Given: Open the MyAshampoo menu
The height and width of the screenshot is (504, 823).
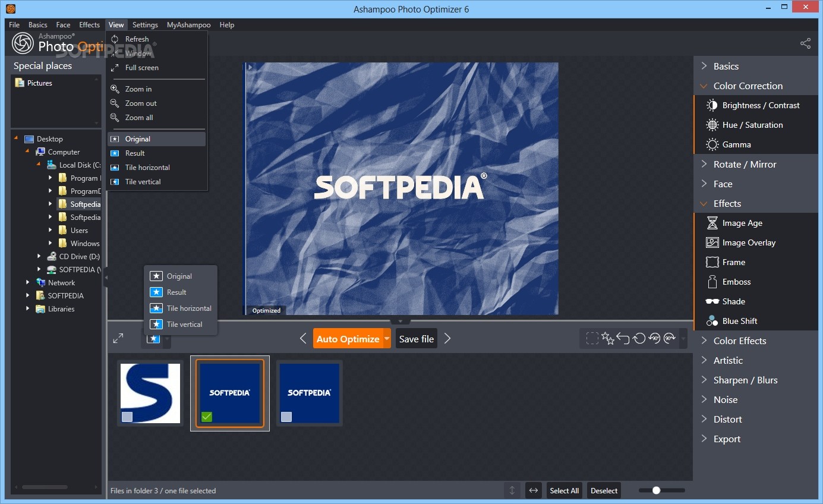Looking at the screenshot, I should click(x=188, y=25).
